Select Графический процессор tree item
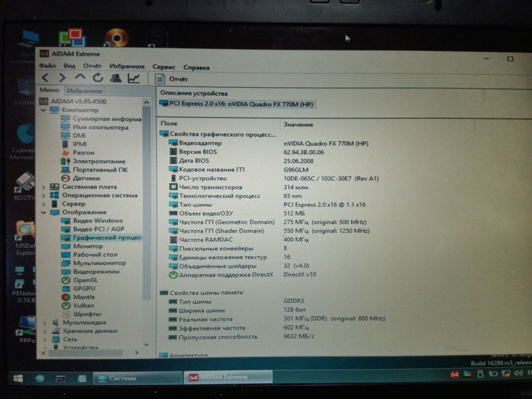Screen dimensions: 532x399 (101, 237)
